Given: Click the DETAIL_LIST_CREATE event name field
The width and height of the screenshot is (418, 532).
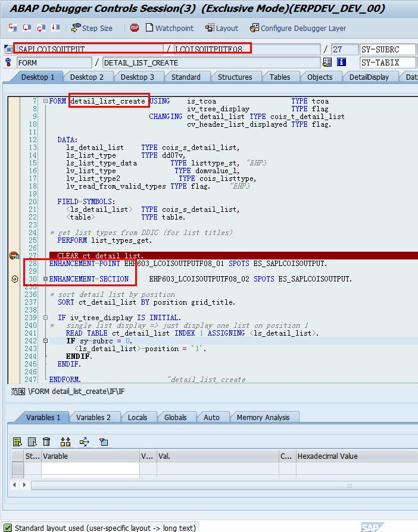Looking at the screenshot, I should [211, 62].
